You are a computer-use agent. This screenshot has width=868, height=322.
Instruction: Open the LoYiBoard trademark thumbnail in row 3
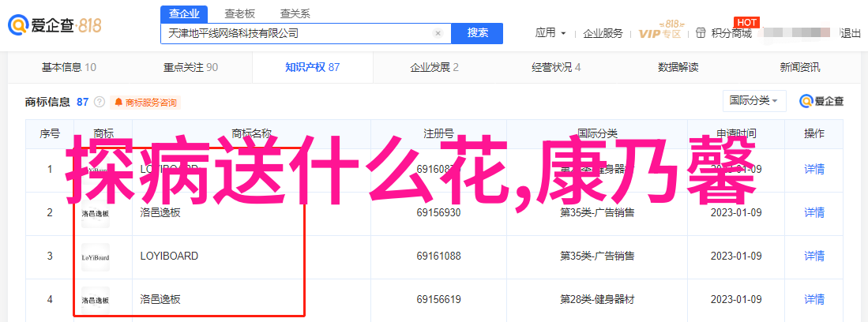pos(96,256)
